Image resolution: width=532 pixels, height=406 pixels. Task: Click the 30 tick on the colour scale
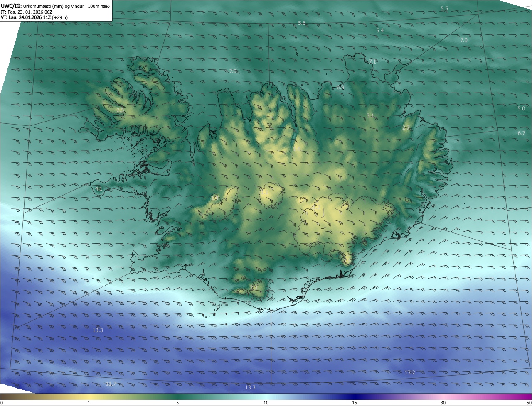tap(443, 403)
